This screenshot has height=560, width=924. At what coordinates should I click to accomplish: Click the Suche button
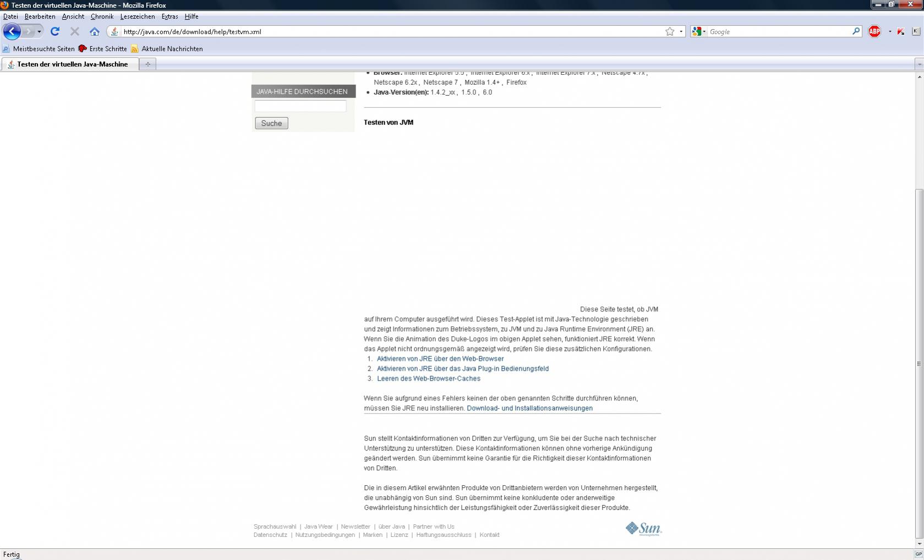pyautogui.click(x=271, y=123)
